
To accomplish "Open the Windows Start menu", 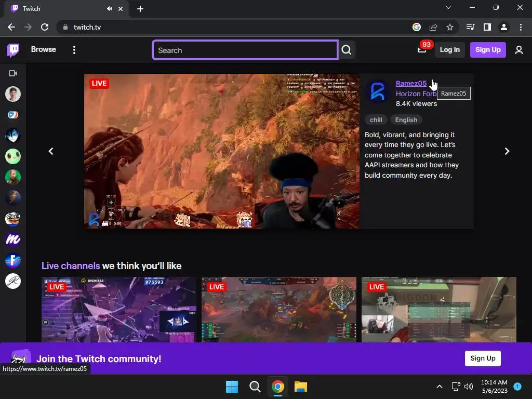I will coord(232,387).
